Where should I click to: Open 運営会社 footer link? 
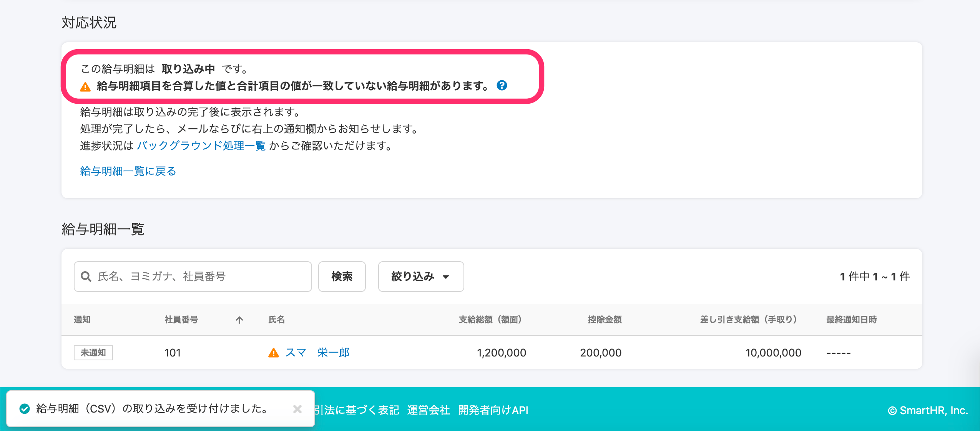(x=428, y=410)
